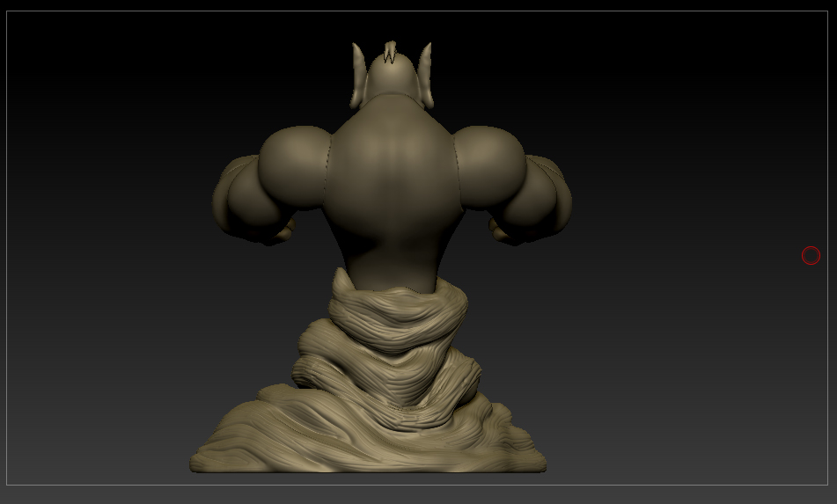Click the creature's head crest spikes
Screen dimensions: 837x504
(390, 52)
